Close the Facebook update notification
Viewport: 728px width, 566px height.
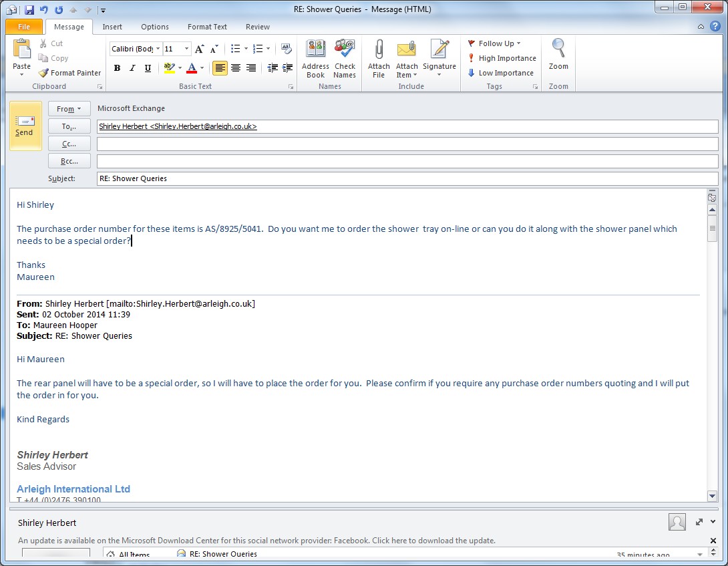point(713,541)
